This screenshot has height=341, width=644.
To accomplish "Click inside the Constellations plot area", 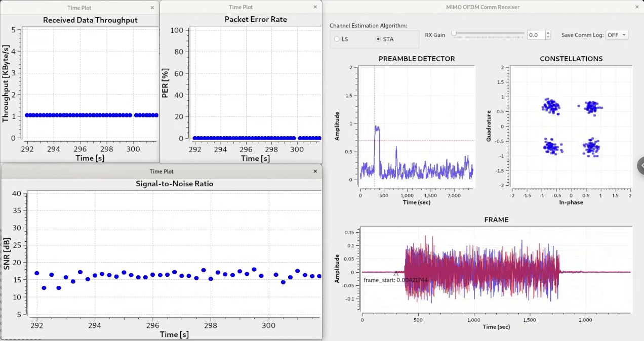I will point(571,126).
